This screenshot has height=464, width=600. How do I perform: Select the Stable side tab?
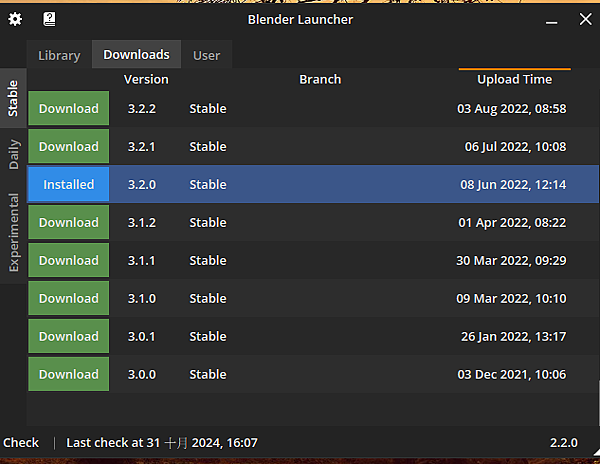pos(13,98)
